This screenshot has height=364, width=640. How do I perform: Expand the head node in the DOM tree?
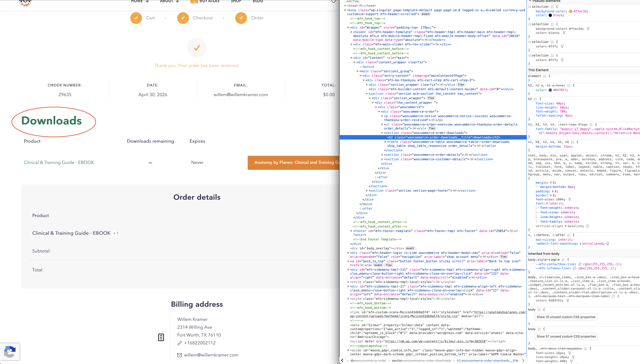tap(345, 5)
